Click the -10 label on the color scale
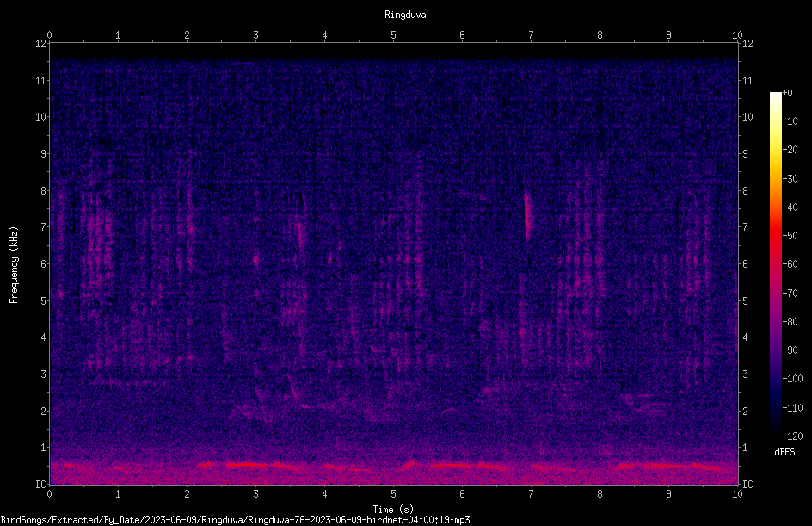The width and height of the screenshot is (812, 526). 790,121
